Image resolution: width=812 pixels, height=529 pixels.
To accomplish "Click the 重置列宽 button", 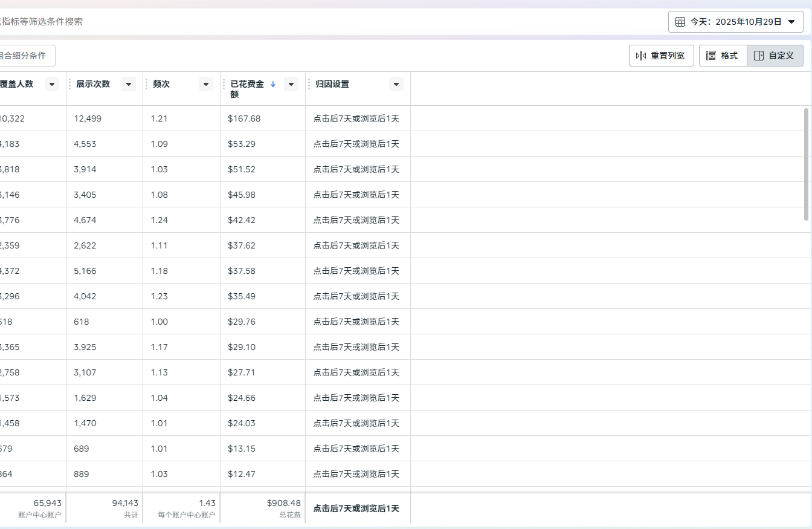I will (661, 56).
